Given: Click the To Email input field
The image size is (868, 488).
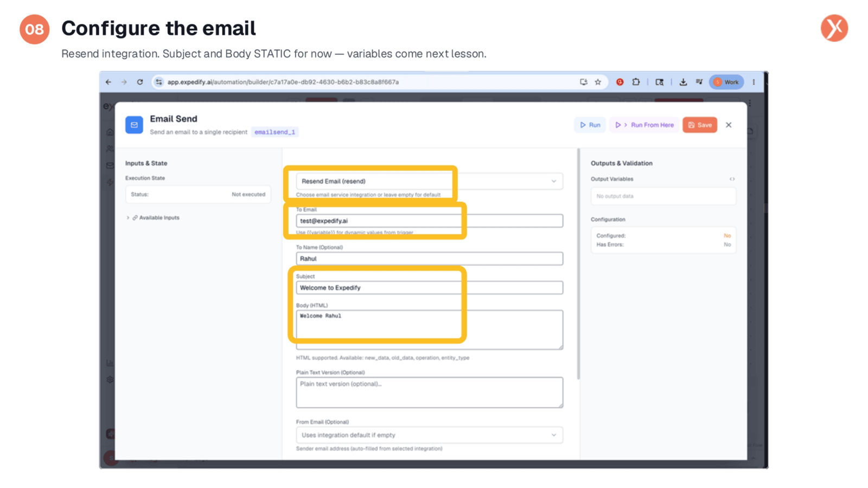Looking at the screenshot, I should [429, 221].
